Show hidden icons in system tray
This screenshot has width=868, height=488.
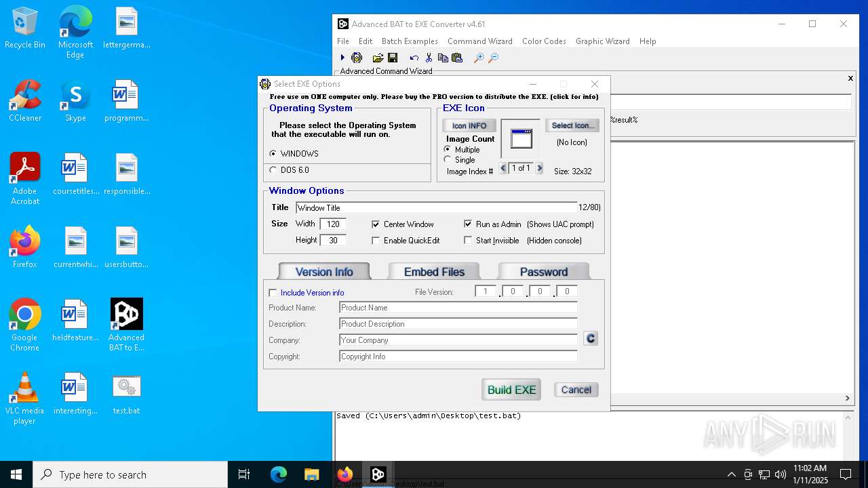(731, 474)
